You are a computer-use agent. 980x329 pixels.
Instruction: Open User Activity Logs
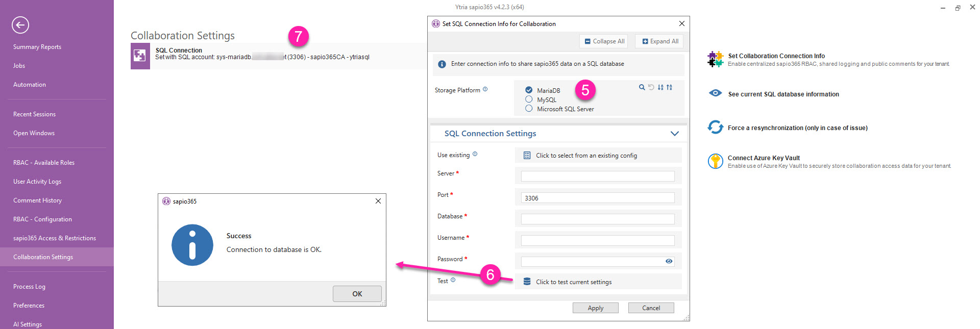[x=37, y=182]
